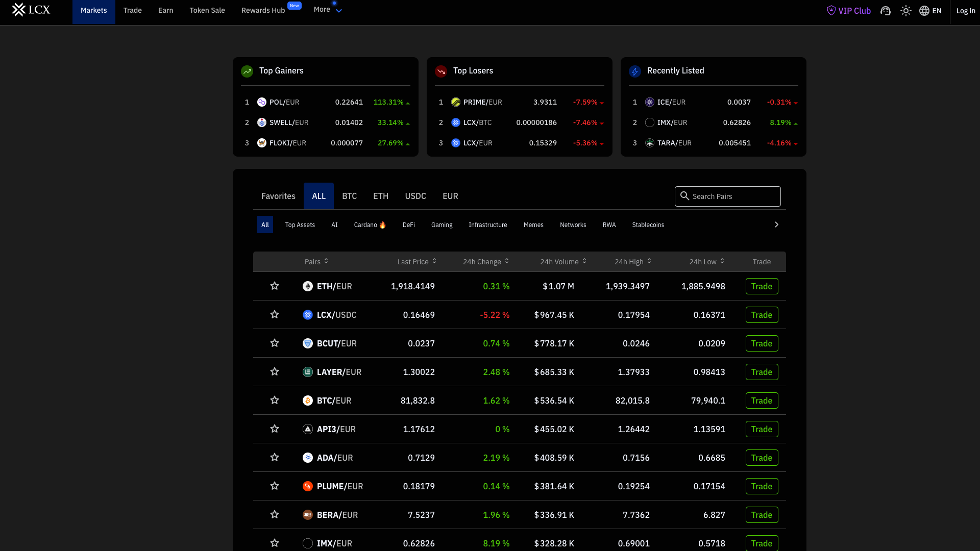The image size is (980, 551).
Task: Favorite the LAYER/EUR pair star
Action: 275,371
